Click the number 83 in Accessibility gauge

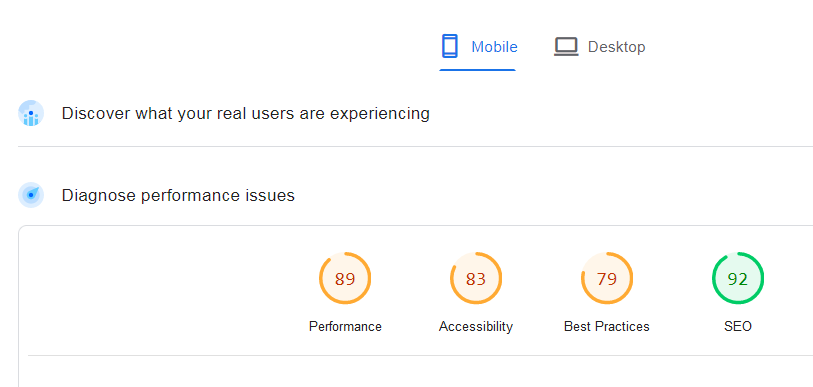click(x=475, y=279)
